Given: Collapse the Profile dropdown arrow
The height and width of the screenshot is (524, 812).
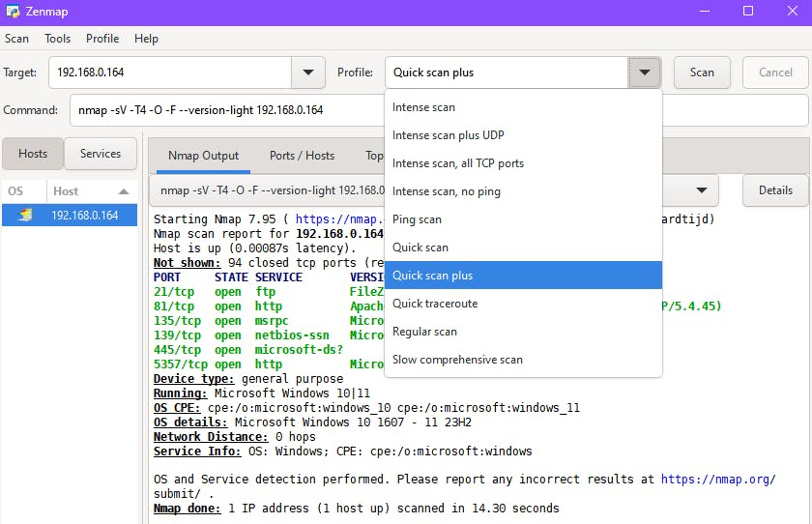Looking at the screenshot, I should 645,73.
